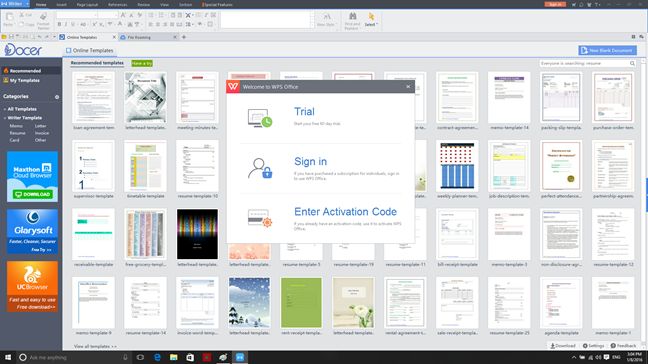This screenshot has height=364, width=648.
Task: Open Settings at the bottom right
Action: (x=593, y=346)
